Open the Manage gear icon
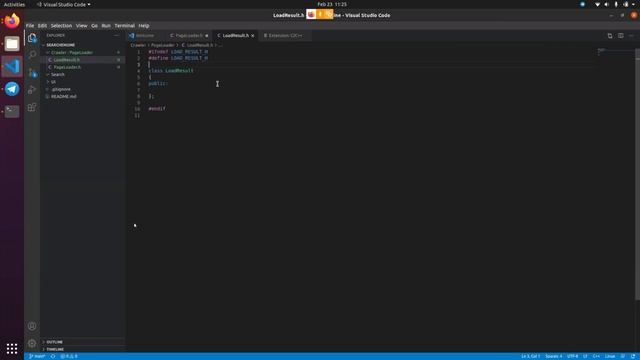Screen dimensions: 640x360 coord(32,343)
